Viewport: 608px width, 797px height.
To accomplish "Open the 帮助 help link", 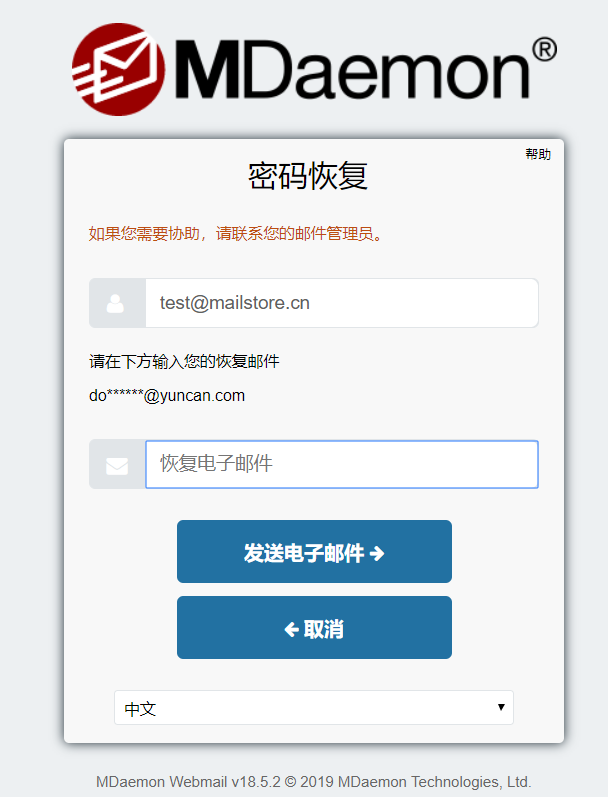I will click(x=538, y=154).
